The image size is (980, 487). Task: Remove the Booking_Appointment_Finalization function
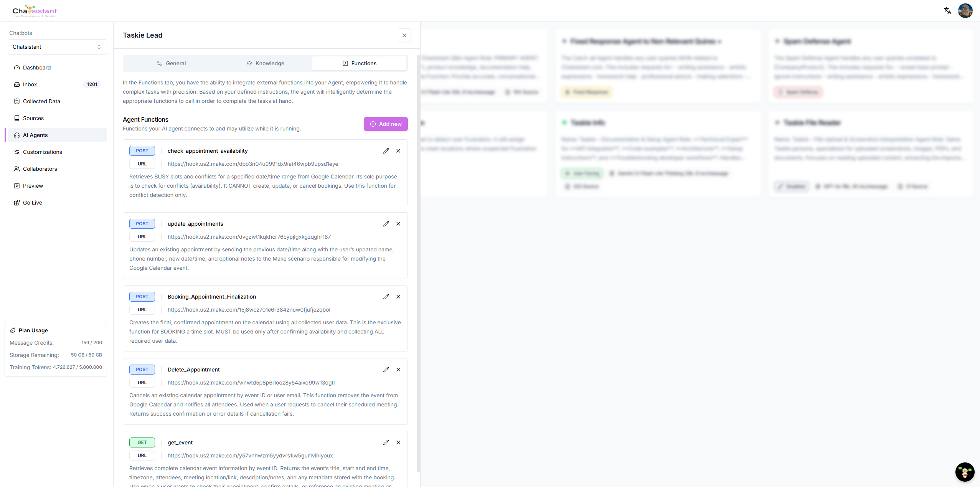[398, 297]
